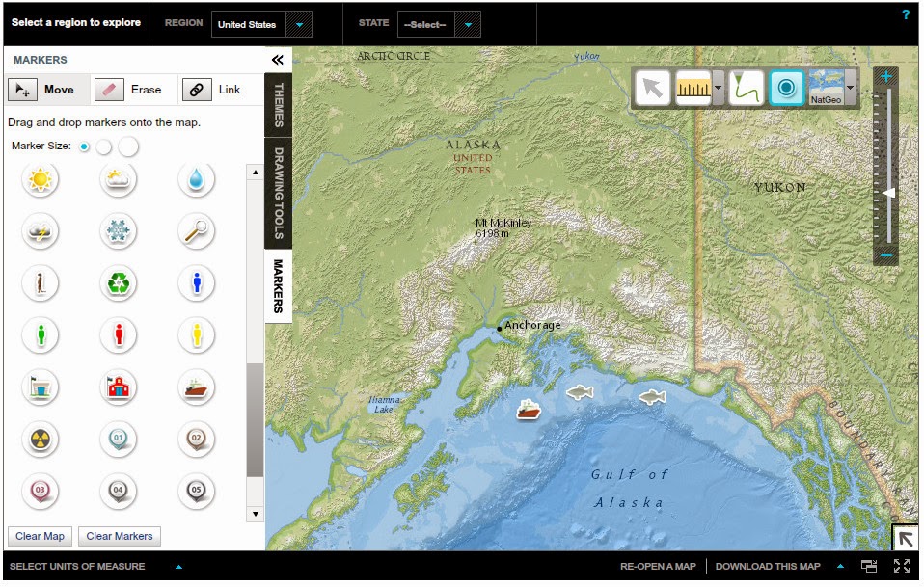Click the magnifying glass marker icon

[x=196, y=231]
